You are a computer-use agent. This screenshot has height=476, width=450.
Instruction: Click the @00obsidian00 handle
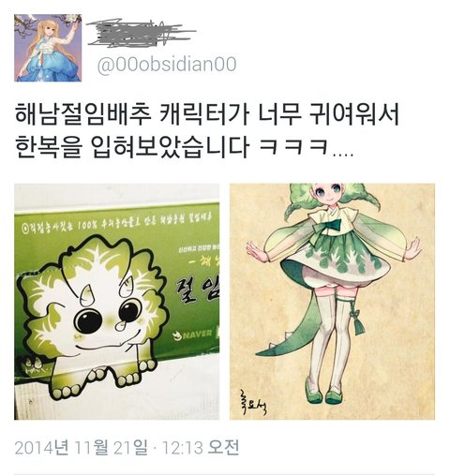coord(167,65)
